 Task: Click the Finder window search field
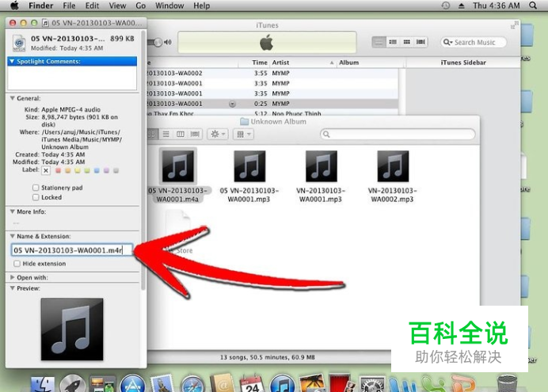tap(398, 134)
